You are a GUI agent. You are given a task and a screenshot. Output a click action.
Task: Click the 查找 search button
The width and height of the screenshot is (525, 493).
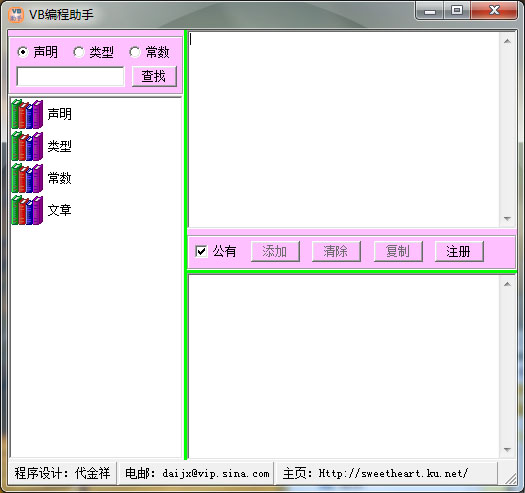[154, 76]
